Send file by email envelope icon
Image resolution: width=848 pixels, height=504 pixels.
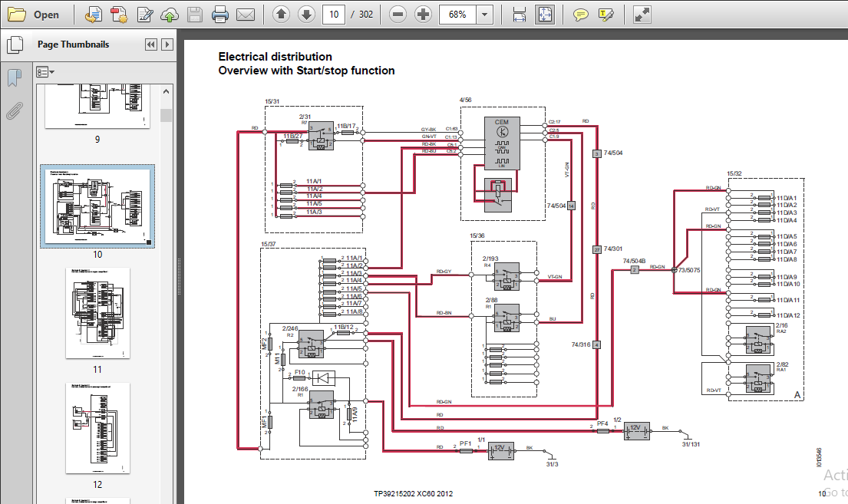pyautogui.click(x=246, y=15)
